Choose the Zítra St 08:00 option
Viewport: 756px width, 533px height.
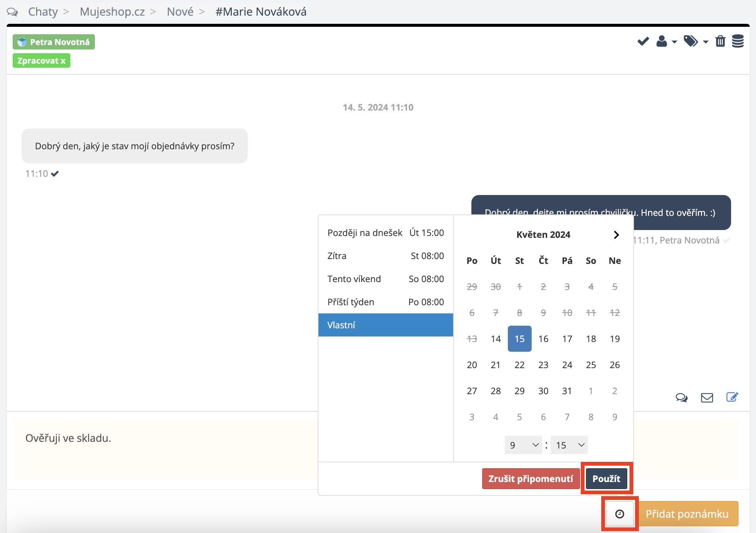(385, 256)
